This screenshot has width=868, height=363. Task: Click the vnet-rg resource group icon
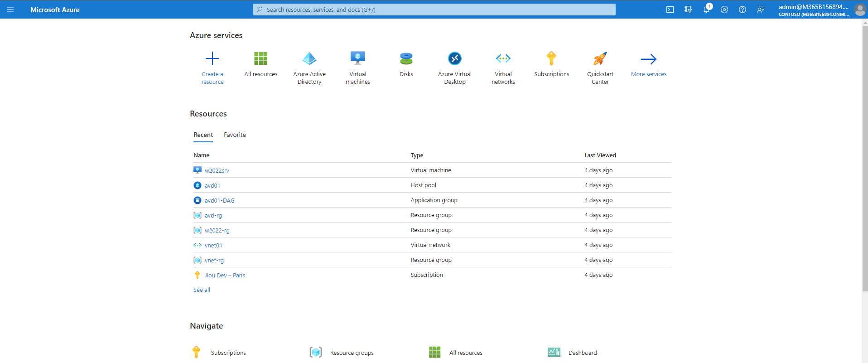point(198,260)
